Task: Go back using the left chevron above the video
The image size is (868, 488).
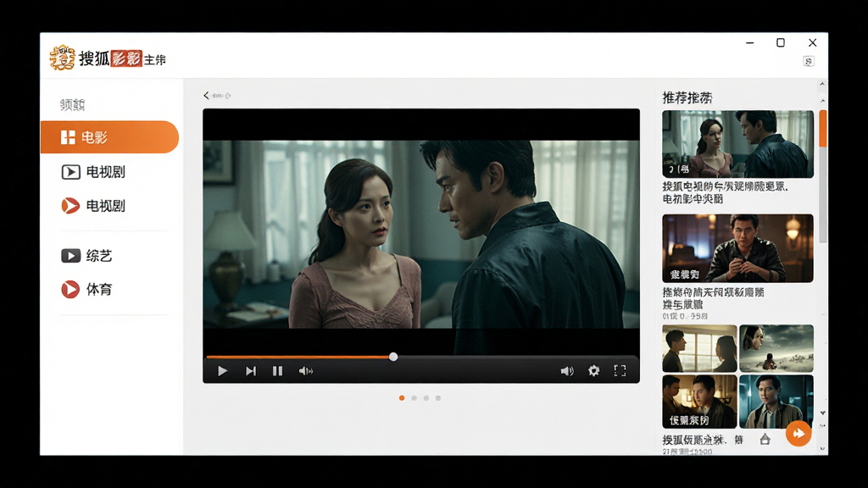Action: (207, 95)
